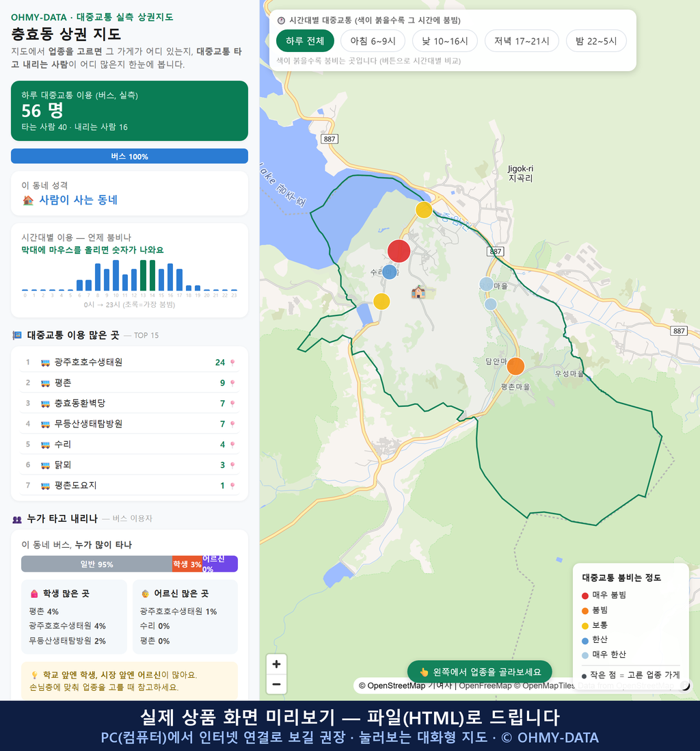Click the green hour-14 bar in the chart
Screen dimensions: 700x751
(152, 276)
